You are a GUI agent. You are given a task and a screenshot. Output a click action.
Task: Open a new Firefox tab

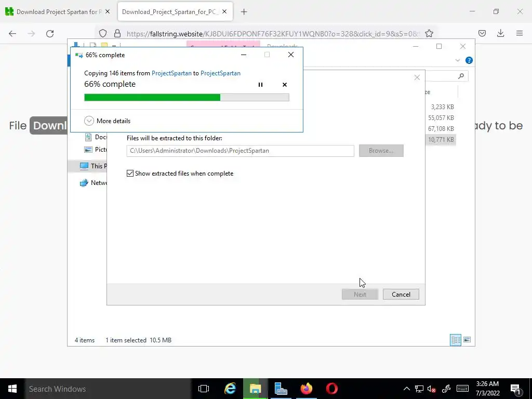244,12
